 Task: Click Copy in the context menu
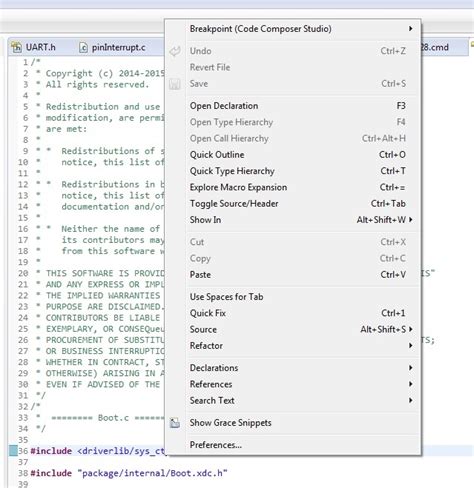tap(293, 258)
